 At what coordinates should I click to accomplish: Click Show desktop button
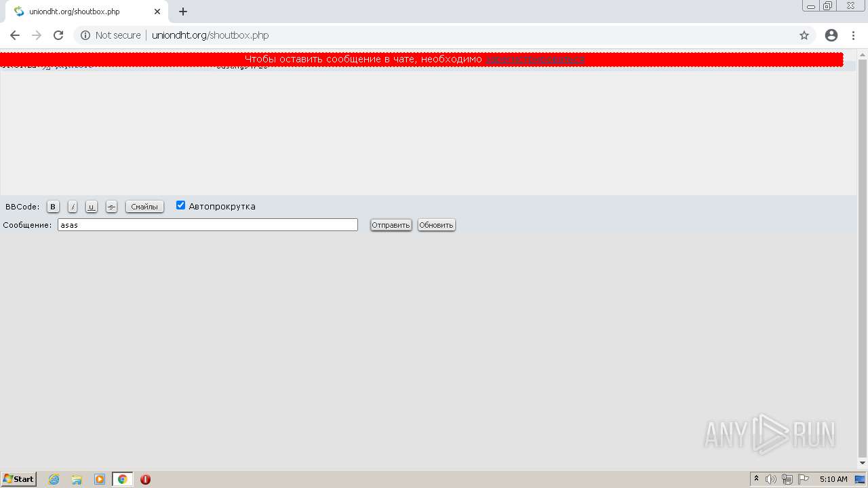point(861,479)
